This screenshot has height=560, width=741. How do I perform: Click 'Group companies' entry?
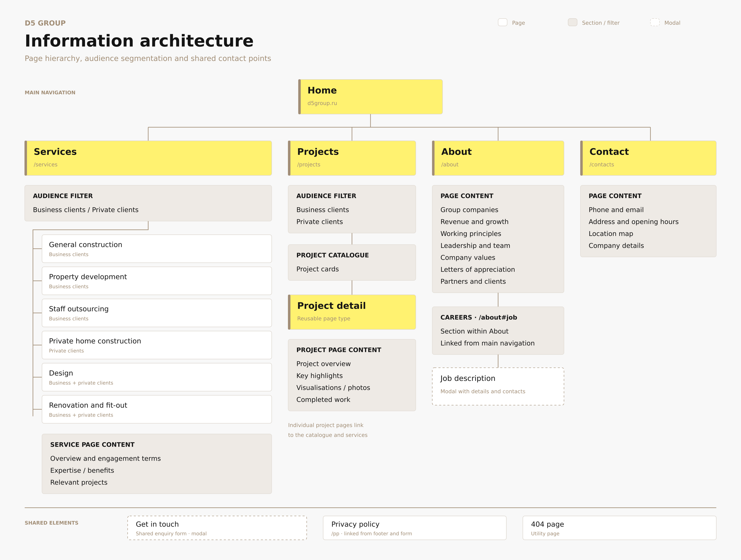[469, 210]
